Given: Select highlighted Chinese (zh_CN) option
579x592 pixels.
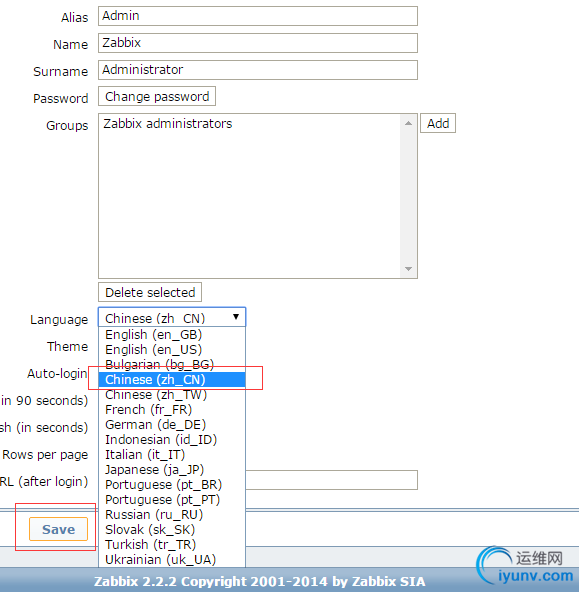Looking at the screenshot, I should pyautogui.click(x=172, y=379).
